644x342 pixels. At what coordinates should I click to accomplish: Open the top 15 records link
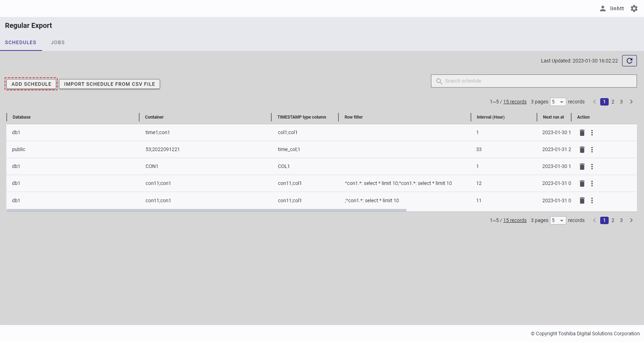515,102
